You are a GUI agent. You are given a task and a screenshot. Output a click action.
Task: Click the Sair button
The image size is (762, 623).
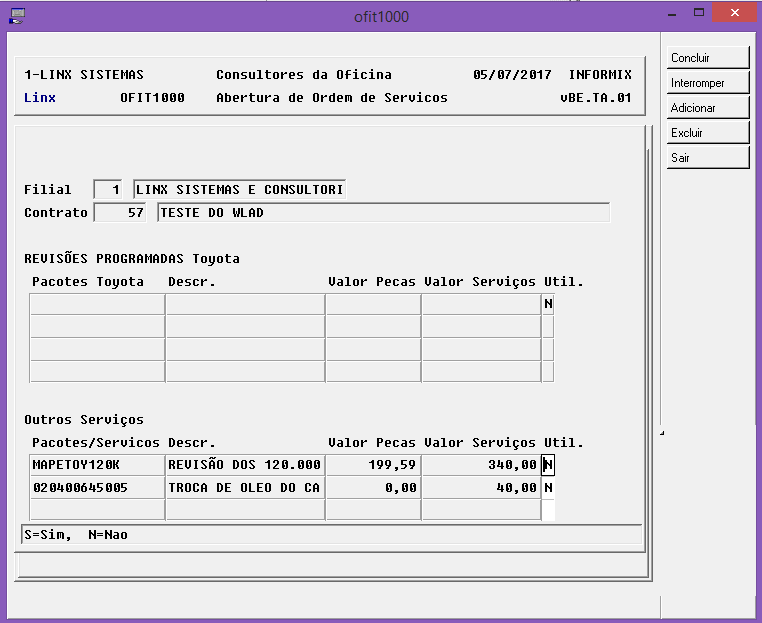pos(708,157)
